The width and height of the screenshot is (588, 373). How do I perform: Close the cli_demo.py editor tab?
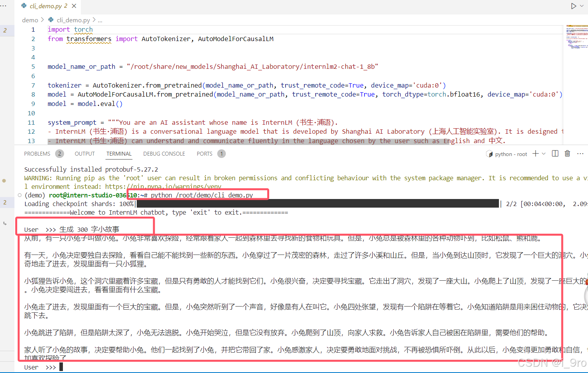point(74,6)
